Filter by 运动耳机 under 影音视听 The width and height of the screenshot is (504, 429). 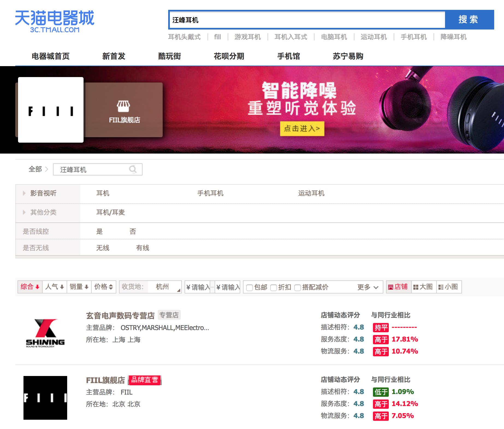click(311, 193)
